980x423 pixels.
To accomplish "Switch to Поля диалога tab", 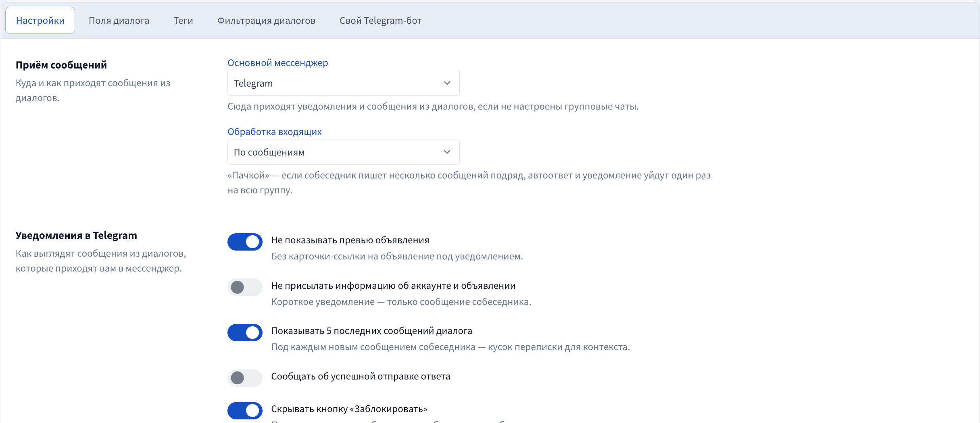I will coord(119,21).
